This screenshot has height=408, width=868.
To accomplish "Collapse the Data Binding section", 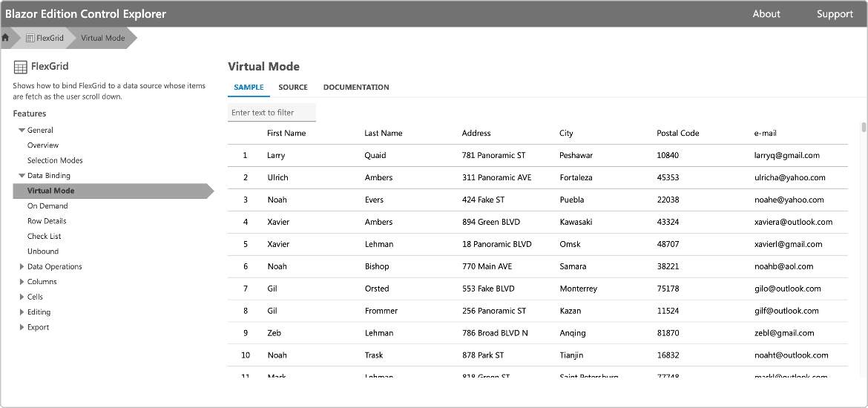I will (22, 176).
